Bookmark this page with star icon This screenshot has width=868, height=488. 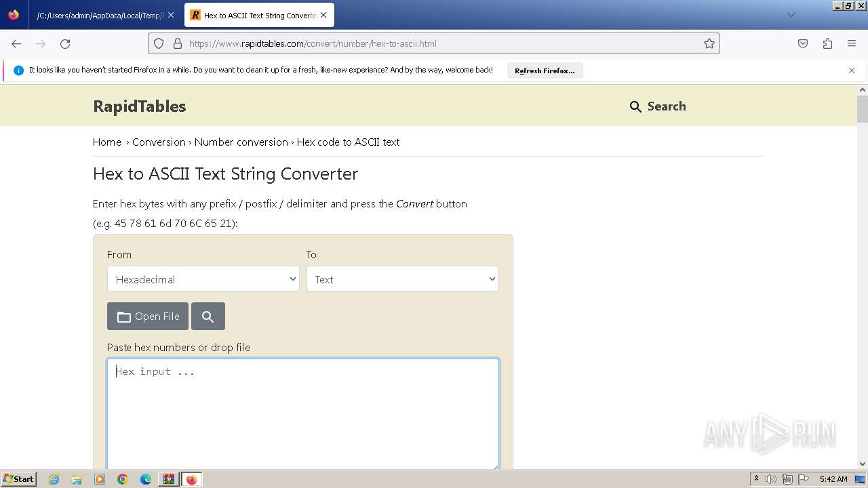pos(709,43)
